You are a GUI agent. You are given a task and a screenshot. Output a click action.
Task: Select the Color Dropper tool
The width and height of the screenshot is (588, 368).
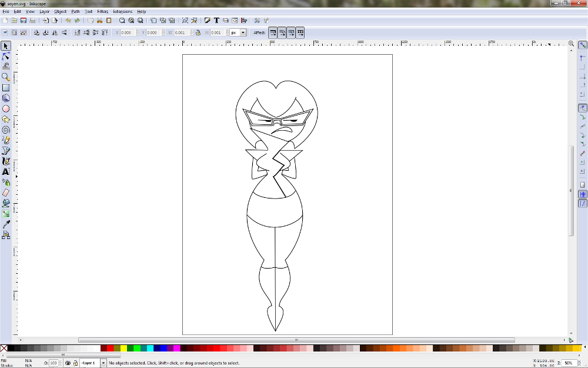[x=6, y=224]
